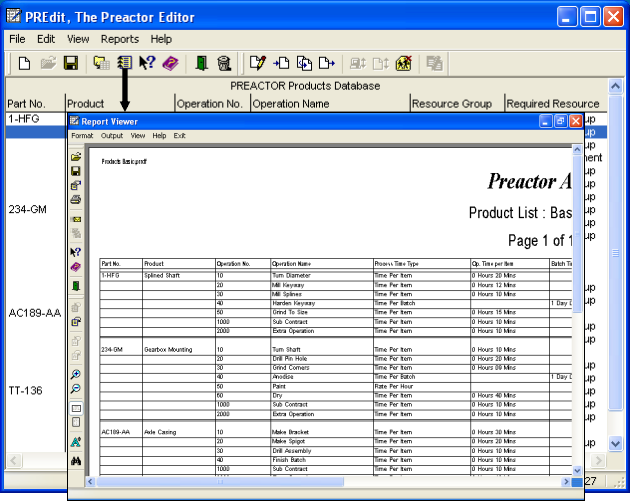Select the whole page view icon
Image resolution: width=630 pixels, height=501 pixels.
point(76,422)
